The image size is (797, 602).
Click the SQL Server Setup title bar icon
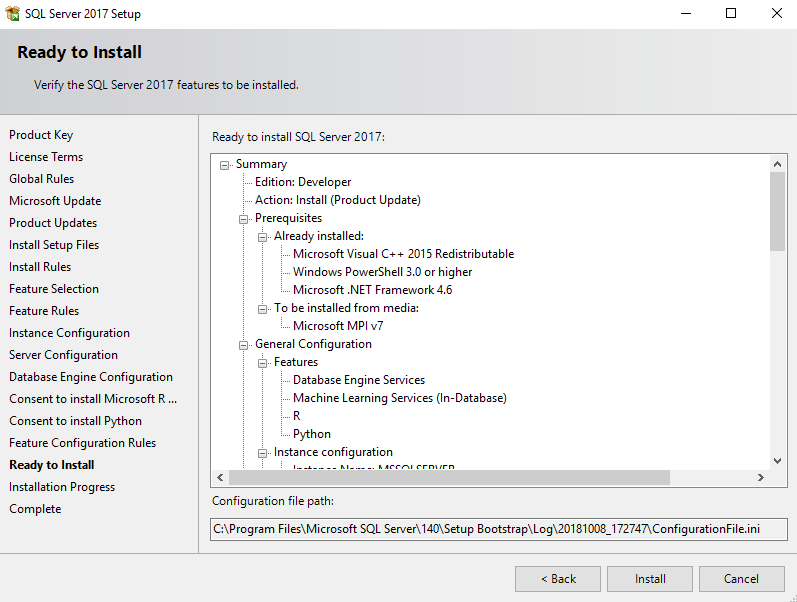click(13, 14)
